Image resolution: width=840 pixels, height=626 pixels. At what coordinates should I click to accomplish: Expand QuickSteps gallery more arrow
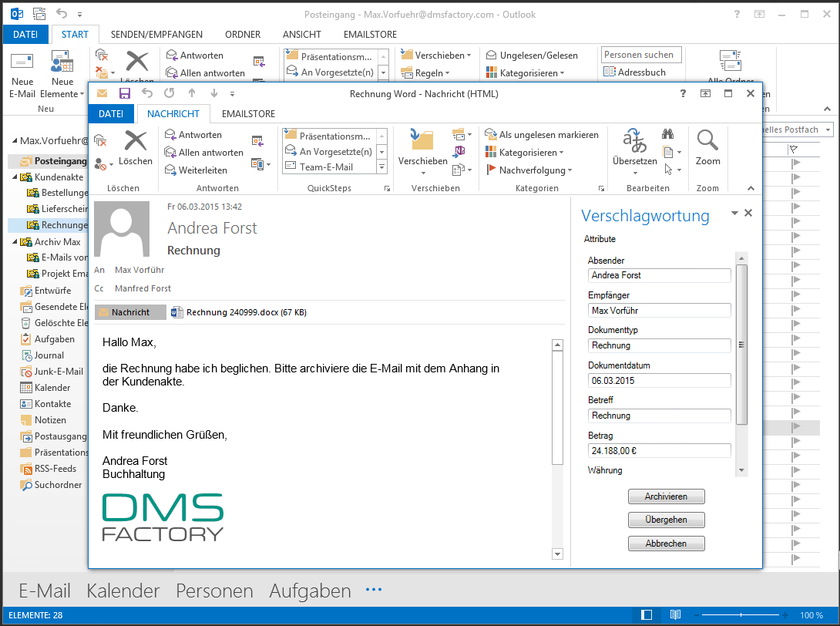click(382, 167)
